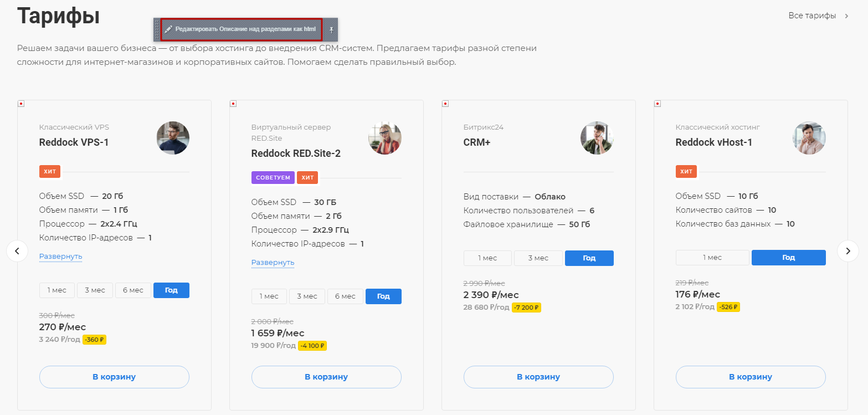Click the 270 ₽/мес price
Screen dimensions: 868x415
(63, 327)
